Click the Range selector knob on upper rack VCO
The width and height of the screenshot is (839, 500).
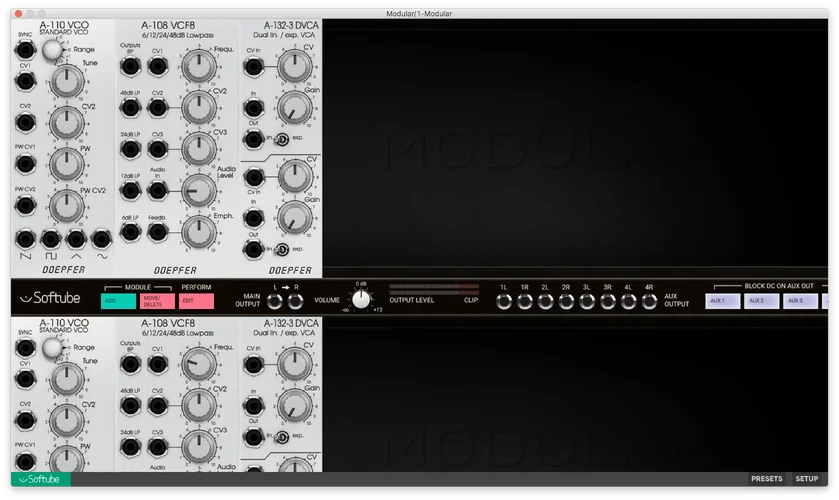pos(52,50)
